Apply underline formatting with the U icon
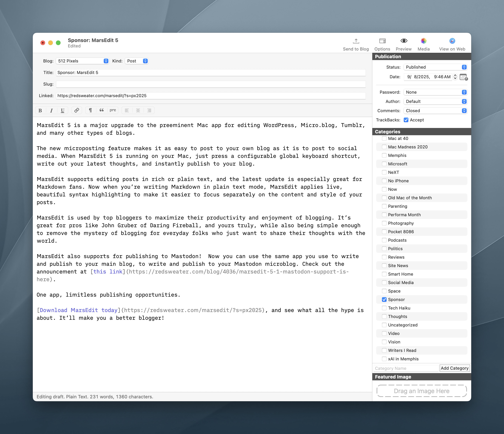Screen dimensions: 504x434 62,110
